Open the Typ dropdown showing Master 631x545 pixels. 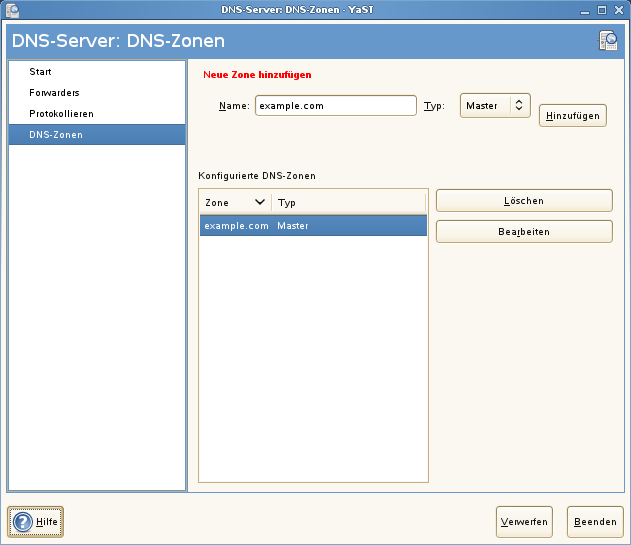coord(495,106)
